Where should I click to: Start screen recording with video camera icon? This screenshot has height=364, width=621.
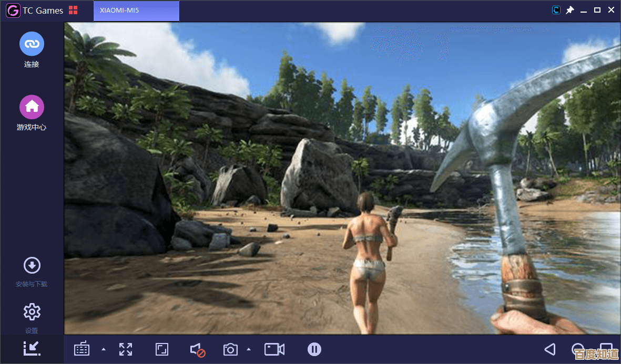[x=274, y=349]
